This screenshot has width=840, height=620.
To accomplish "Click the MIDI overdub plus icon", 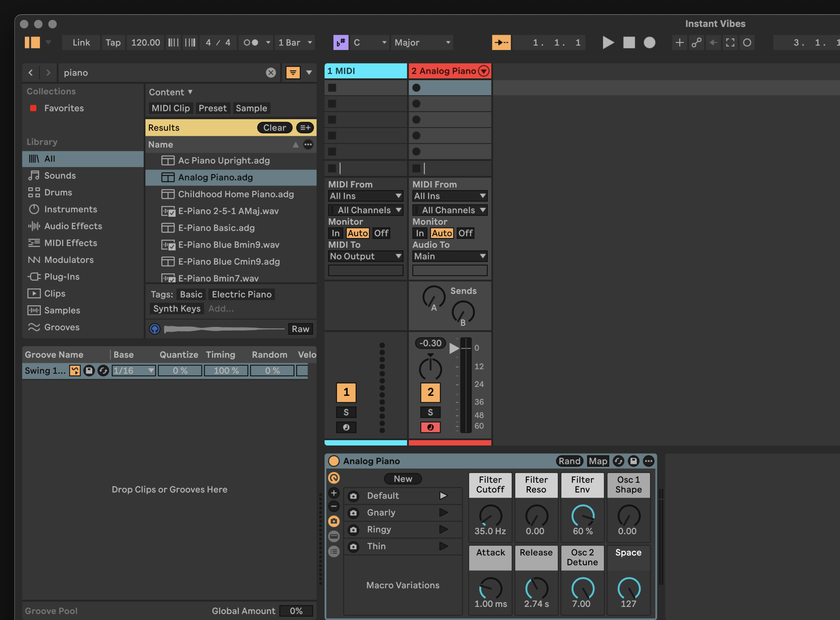I will click(x=679, y=43).
